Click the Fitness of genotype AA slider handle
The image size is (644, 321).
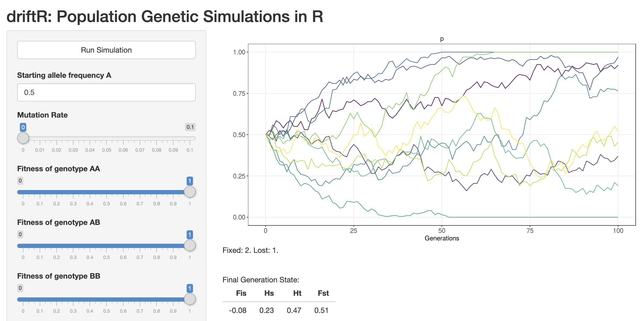[x=190, y=192]
